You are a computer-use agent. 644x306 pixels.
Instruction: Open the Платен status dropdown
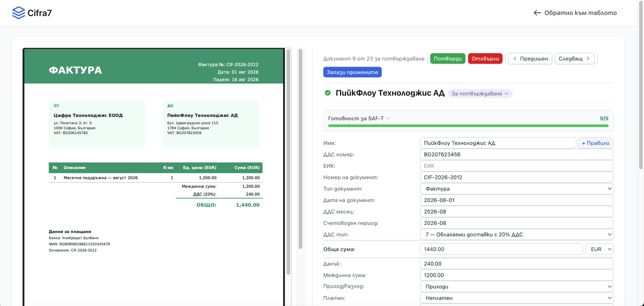pyautogui.click(x=517, y=298)
